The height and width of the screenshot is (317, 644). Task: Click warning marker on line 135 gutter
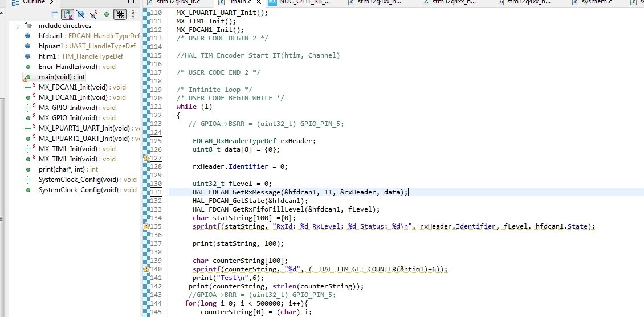[x=146, y=226]
